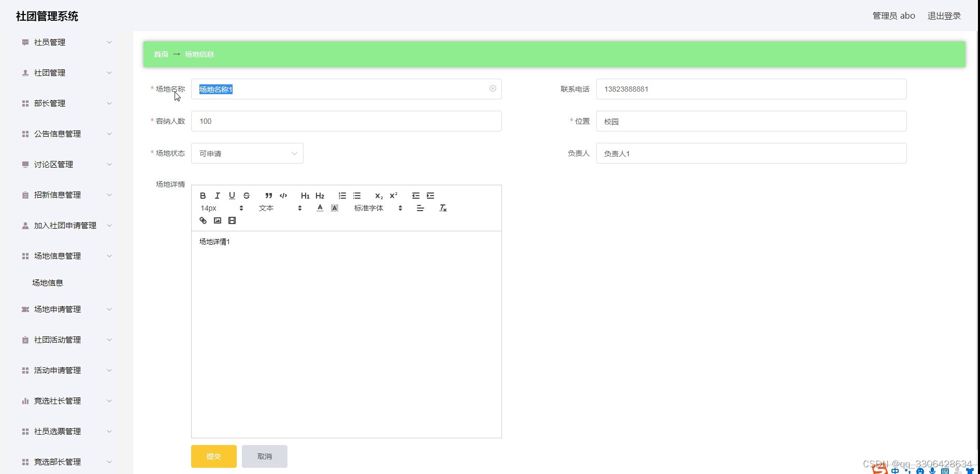Focus the 负责人 input field
The height and width of the screenshot is (474, 980).
click(751, 153)
